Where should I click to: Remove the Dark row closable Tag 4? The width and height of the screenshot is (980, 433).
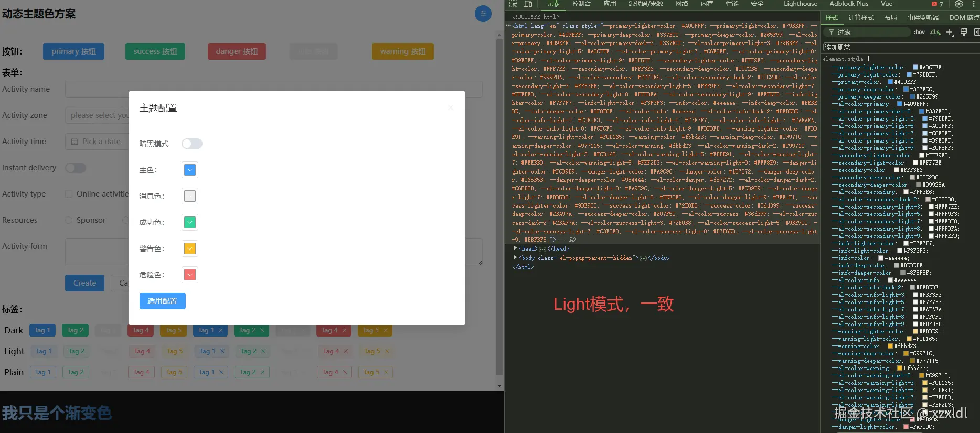click(x=345, y=330)
